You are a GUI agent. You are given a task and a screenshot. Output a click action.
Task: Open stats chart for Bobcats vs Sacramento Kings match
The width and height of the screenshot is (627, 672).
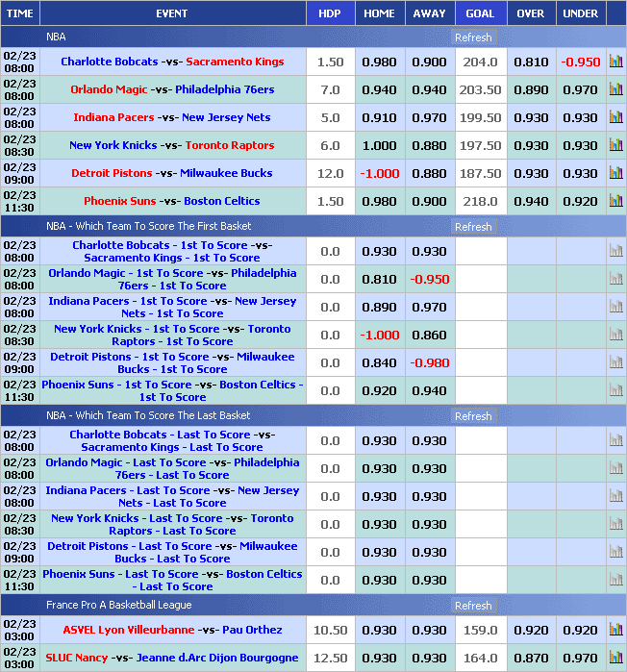(615, 62)
